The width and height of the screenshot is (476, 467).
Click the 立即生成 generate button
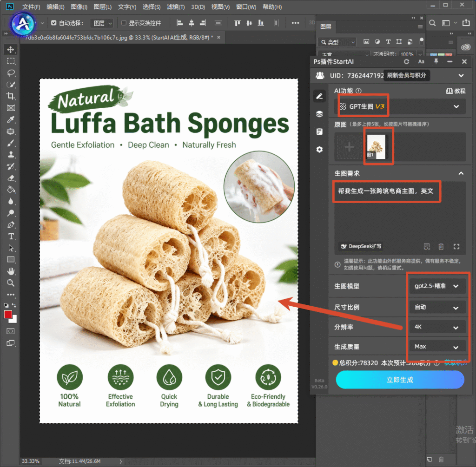[400, 380]
